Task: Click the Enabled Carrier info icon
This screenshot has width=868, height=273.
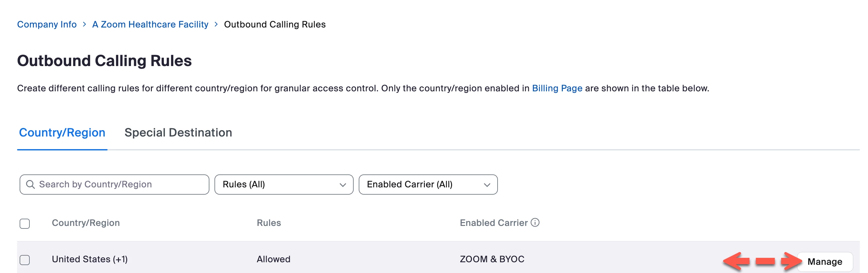Action: [x=535, y=222]
